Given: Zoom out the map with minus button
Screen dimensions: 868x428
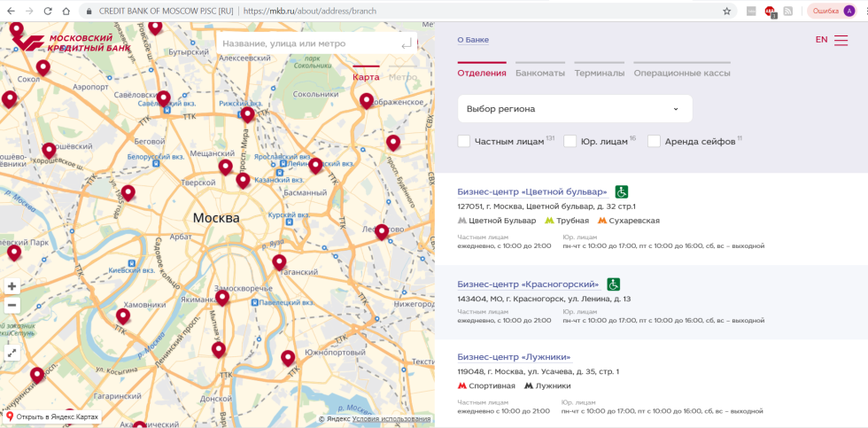Looking at the screenshot, I should click(12, 306).
